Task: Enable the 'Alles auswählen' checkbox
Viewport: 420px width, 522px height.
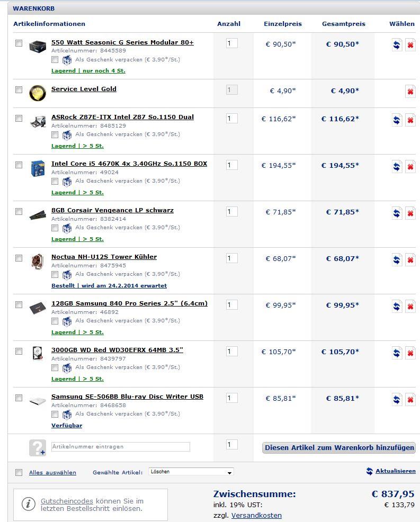Action: click(19, 472)
